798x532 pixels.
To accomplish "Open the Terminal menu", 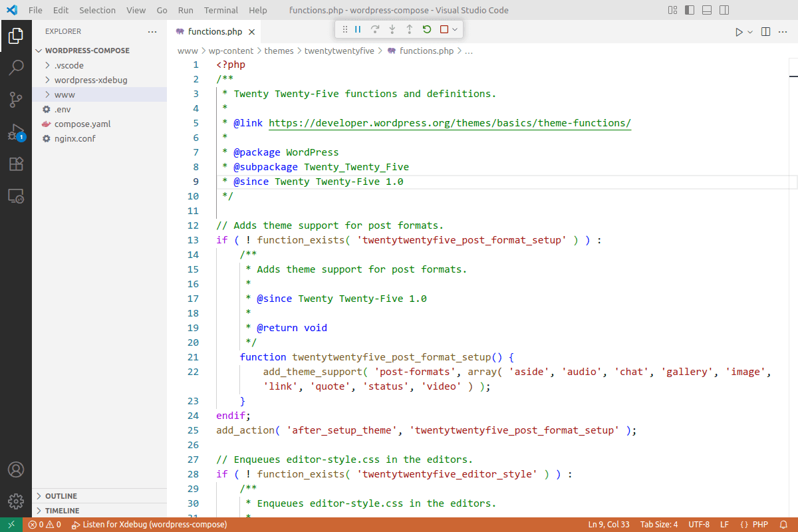I will 221,10.
